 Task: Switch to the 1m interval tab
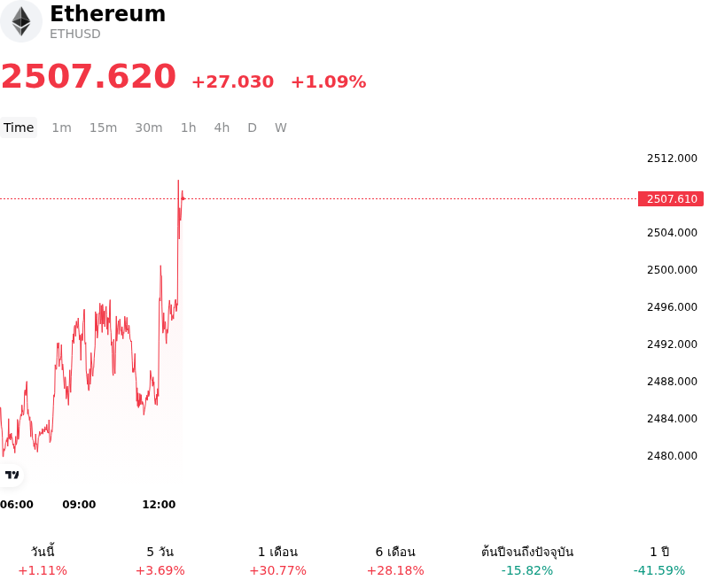[x=61, y=128]
